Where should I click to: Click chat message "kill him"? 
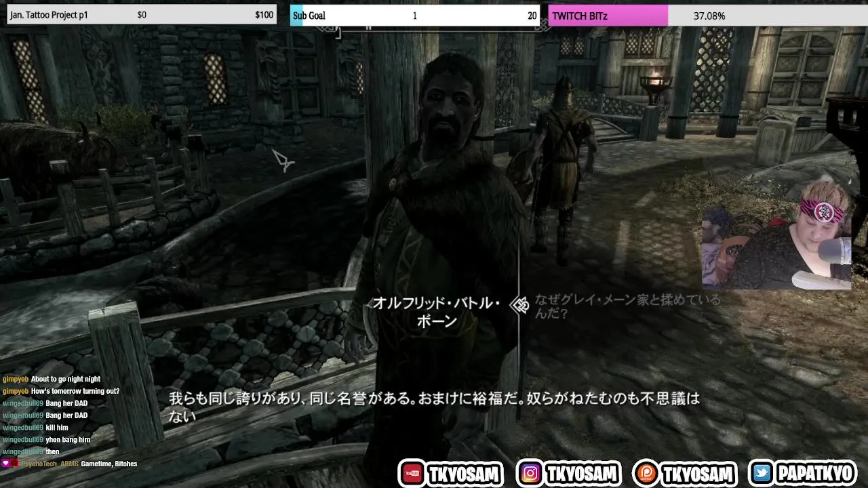[57, 428]
